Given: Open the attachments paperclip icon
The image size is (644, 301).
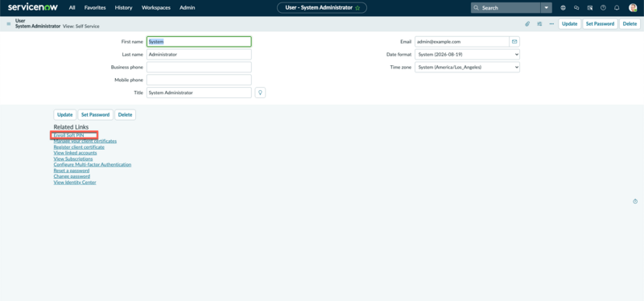Looking at the screenshot, I should point(527,24).
